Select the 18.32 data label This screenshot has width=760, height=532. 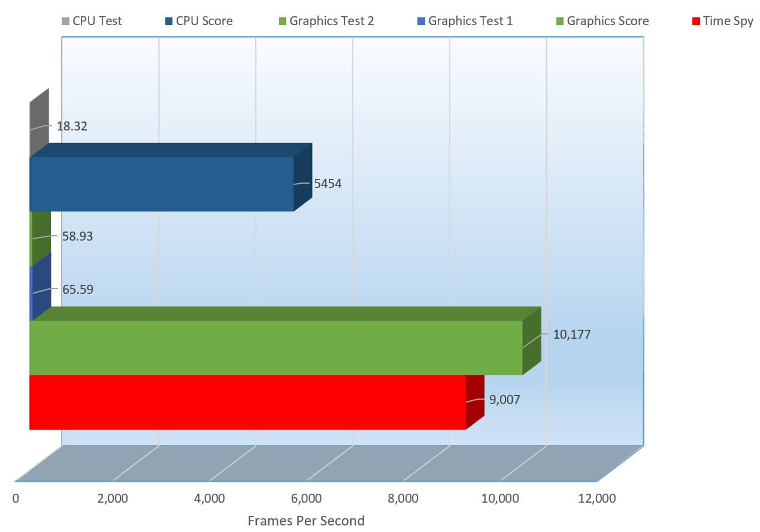pos(72,126)
